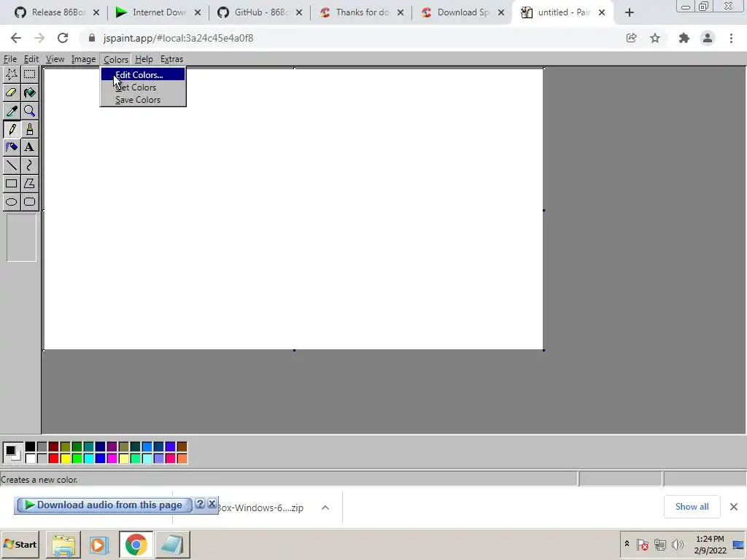Open the Chrome Extensions puzzle menu
Screen dimensions: 747x560
click(684, 38)
